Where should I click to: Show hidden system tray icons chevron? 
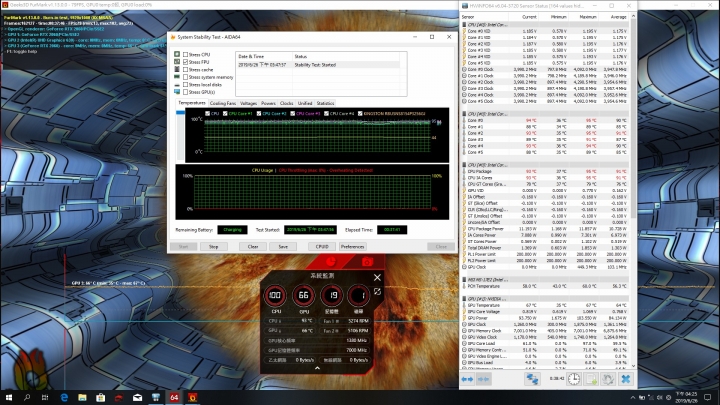click(x=633, y=398)
